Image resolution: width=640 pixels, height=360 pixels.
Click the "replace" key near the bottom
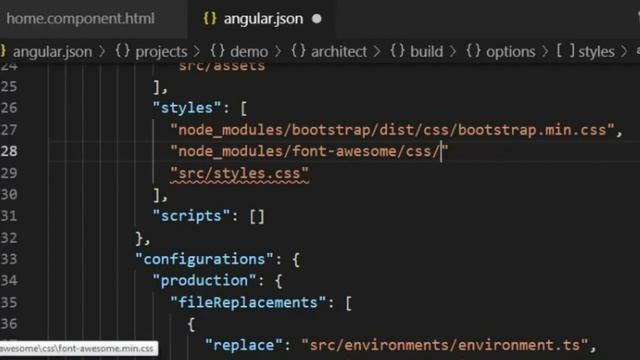click(x=243, y=345)
